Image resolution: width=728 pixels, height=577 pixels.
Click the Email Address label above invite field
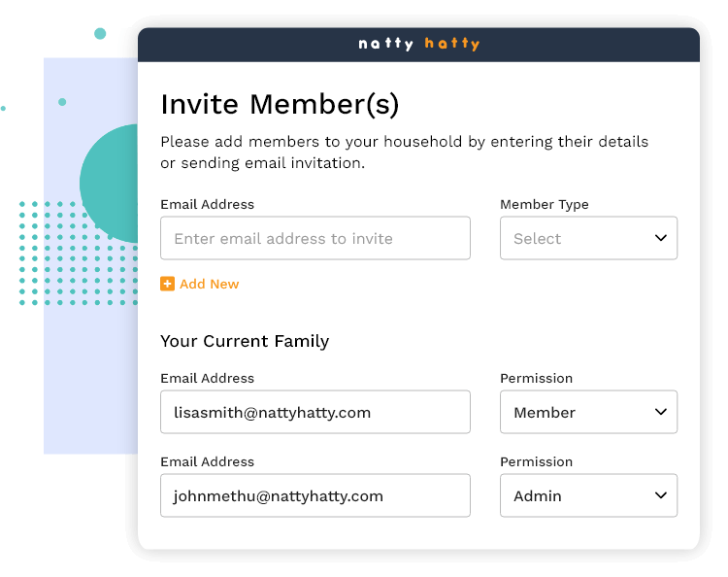point(207,205)
